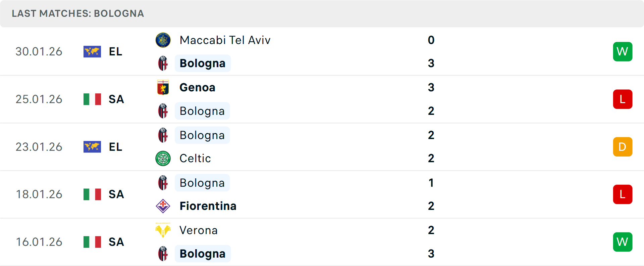Click the Genoa club crest icon
This screenshot has height=266, width=644.
click(x=163, y=87)
